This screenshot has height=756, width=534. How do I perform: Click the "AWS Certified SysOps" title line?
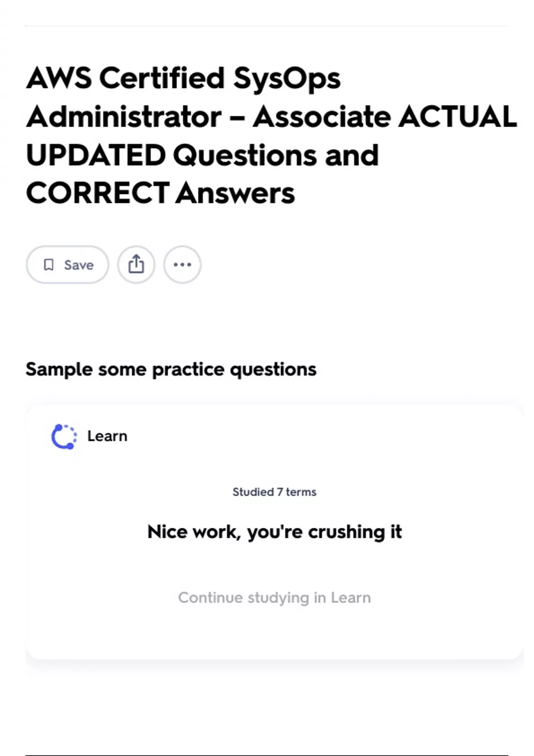click(183, 78)
